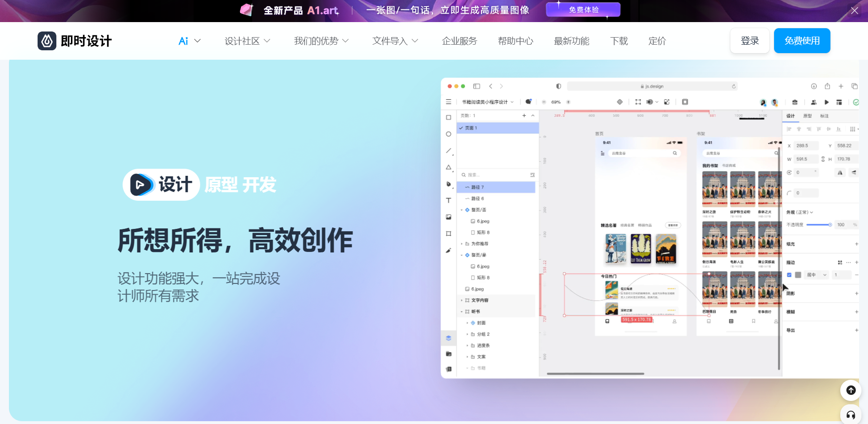Add a new page with the plus icon
This screenshot has width=868, height=424.
pyautogui.click(x=524, y=116)
